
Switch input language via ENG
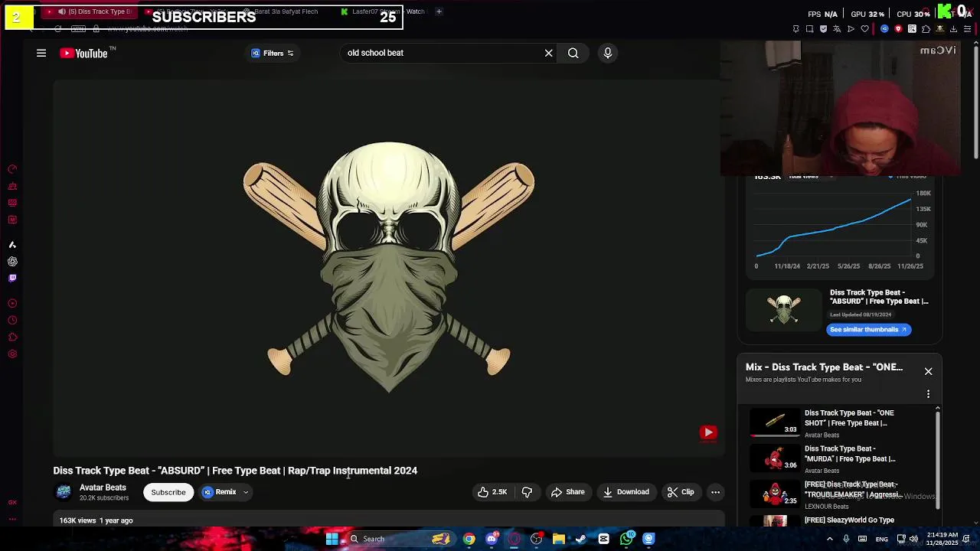pos(882,539)
